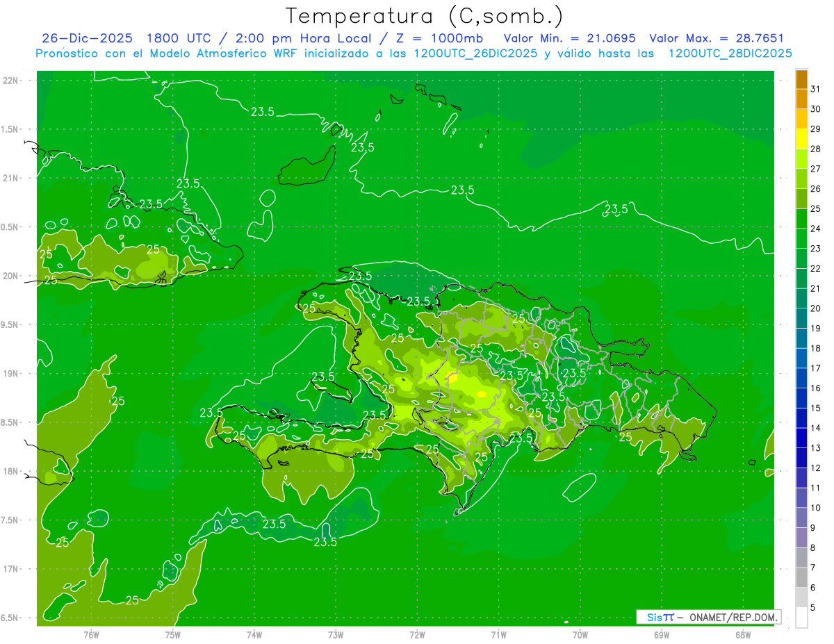The height and width of the screenshot is (644, 834).
Task: Pick the dark blue swatch between 14 and 15
Action: coord(801,418)
